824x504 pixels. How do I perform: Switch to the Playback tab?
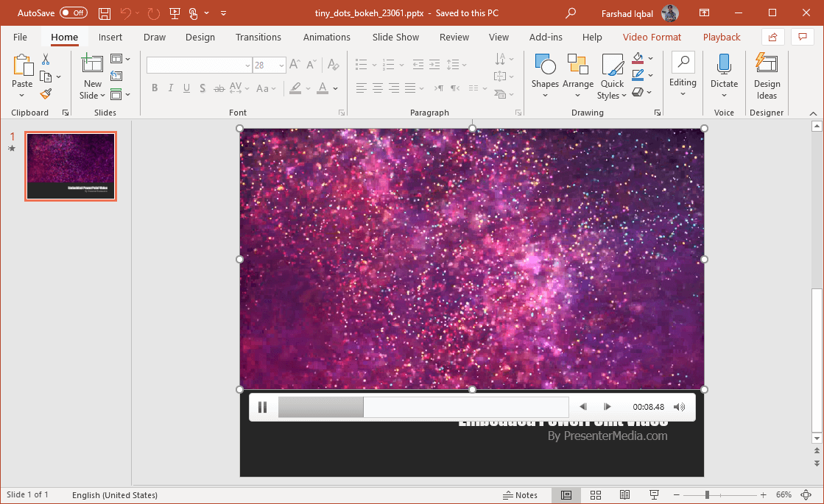point(721,37)
